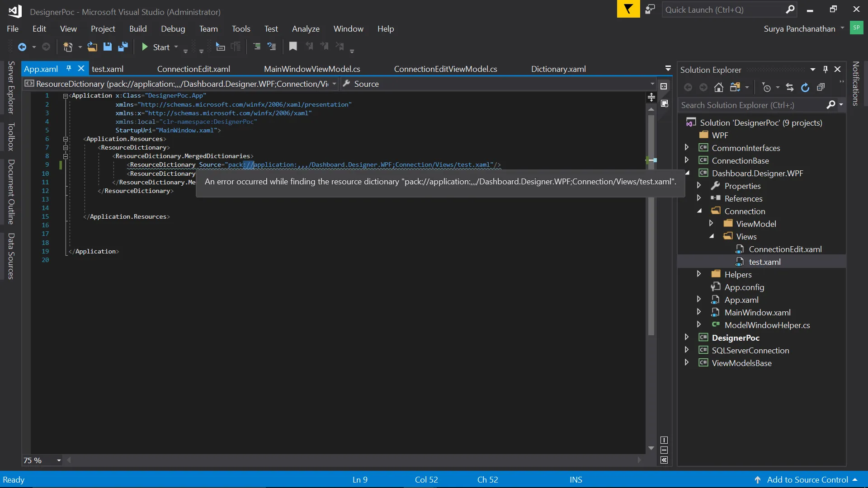Collapse the Views folder node
Image resolution: width=868 pixels, height=488 pixels.
712,236
